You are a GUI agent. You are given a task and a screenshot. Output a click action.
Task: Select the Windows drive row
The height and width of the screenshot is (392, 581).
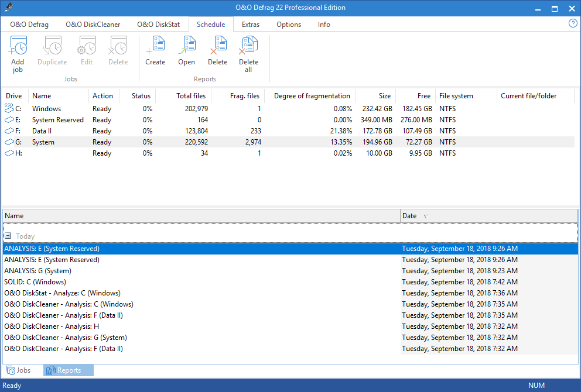(289, 109)
